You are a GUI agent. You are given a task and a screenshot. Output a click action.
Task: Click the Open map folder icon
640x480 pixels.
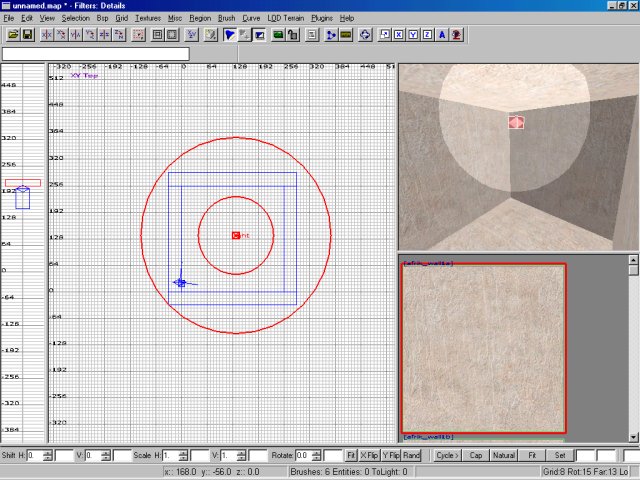(x=13, y=34)
